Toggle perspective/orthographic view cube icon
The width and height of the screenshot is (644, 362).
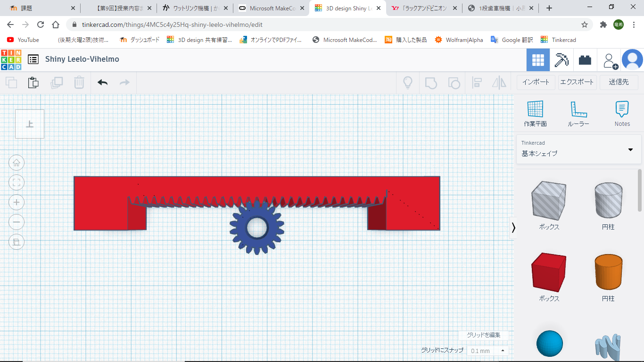point(17,242)
